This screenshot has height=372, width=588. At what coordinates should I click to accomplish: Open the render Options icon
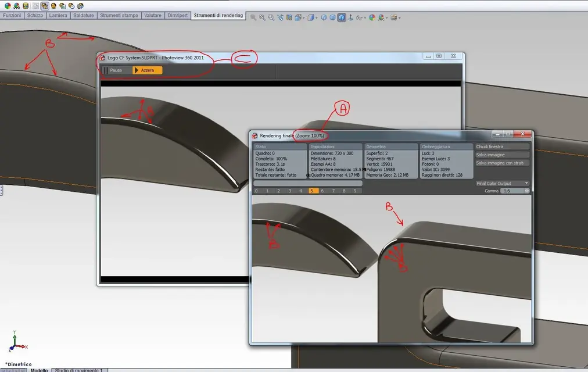click(63, 6)
